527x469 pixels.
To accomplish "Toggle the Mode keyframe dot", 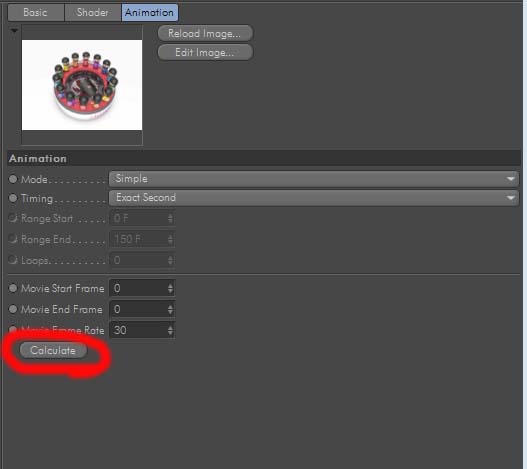I will 13,179.
